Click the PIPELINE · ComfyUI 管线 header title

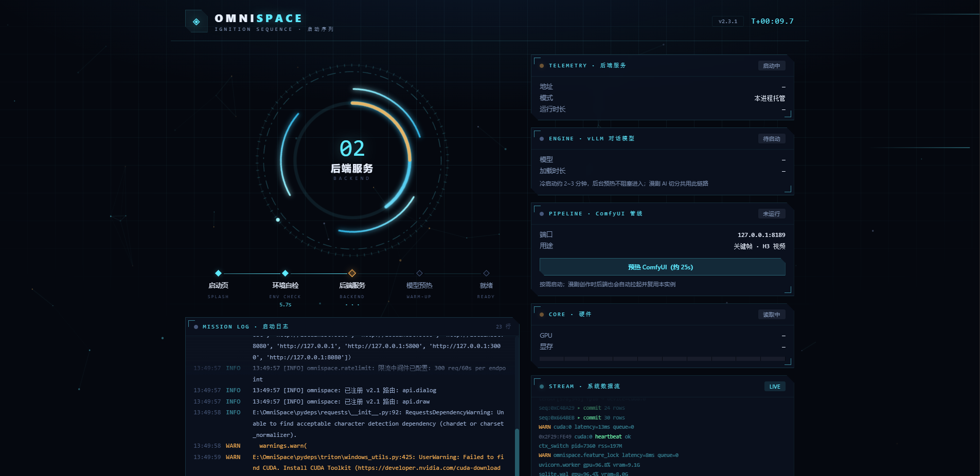coord(596,214)
